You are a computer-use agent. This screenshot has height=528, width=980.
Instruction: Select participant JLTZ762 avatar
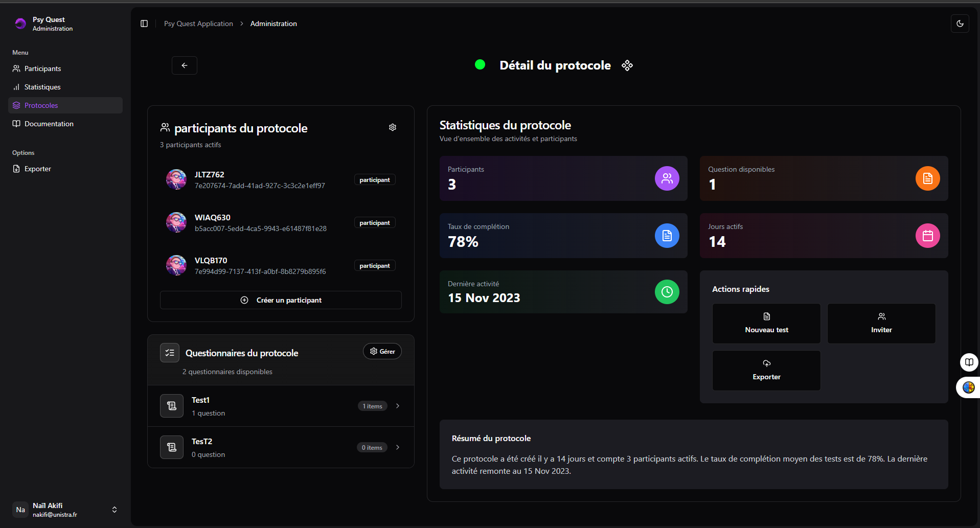(176, 179)
